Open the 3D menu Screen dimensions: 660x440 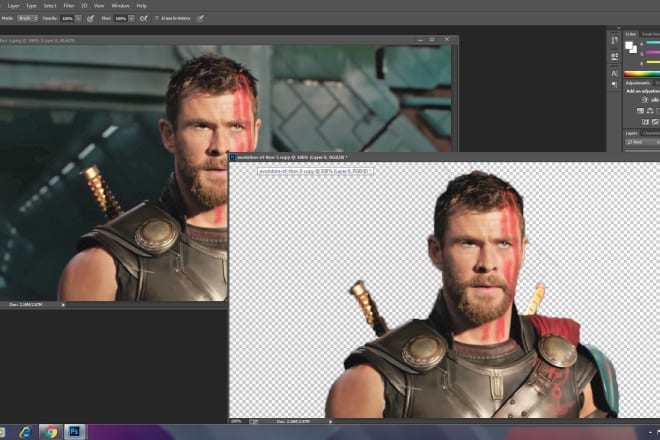(84, 6)
